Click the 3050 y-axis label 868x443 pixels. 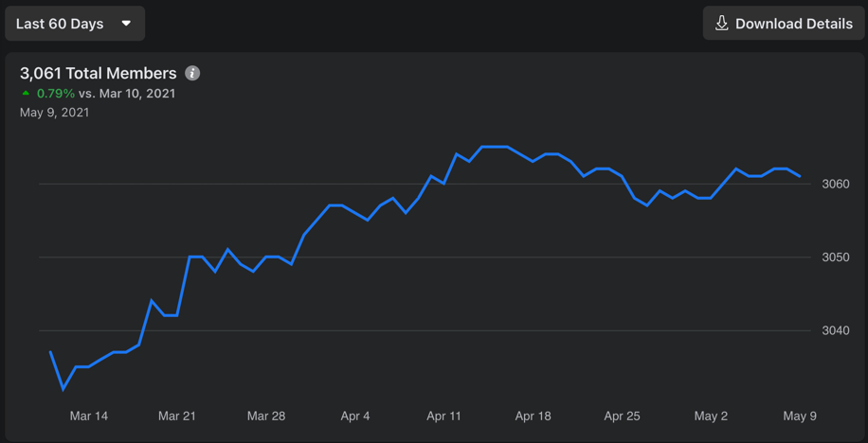coord(836,257)
